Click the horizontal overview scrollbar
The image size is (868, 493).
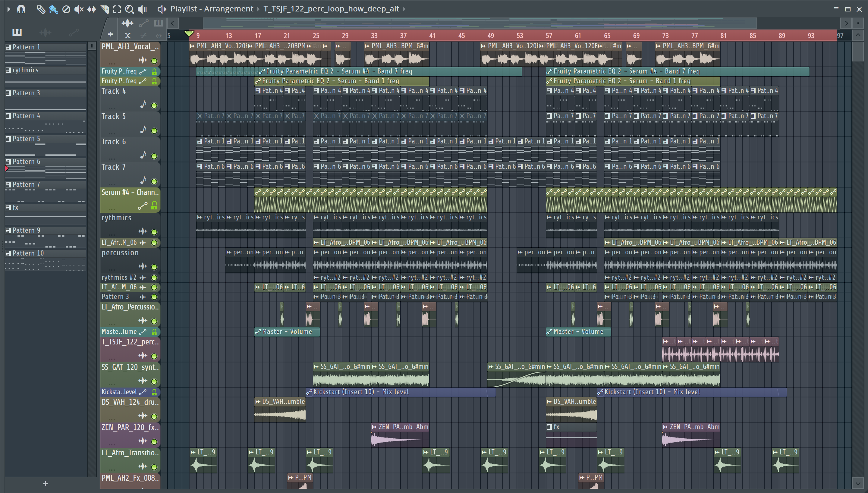click(480, 24)
